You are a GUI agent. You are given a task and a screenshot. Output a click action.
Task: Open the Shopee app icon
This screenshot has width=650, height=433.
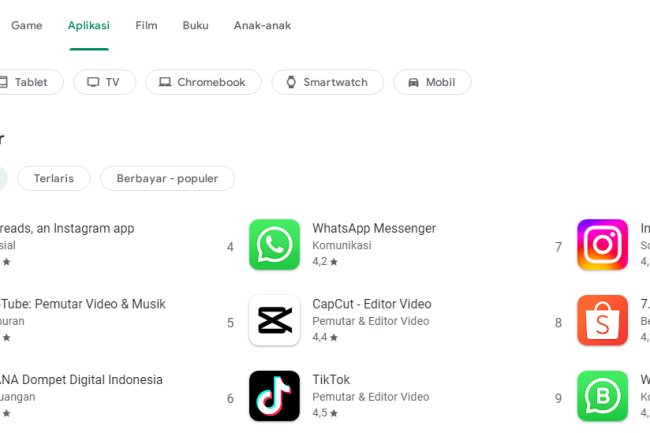click(x=602, y=321)
